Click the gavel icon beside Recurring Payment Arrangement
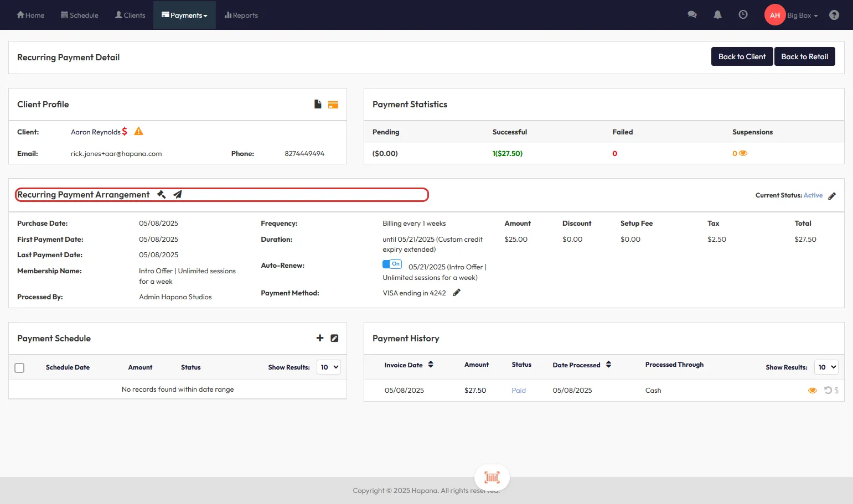Screen dimensions: 853x504 coord(162,195)
